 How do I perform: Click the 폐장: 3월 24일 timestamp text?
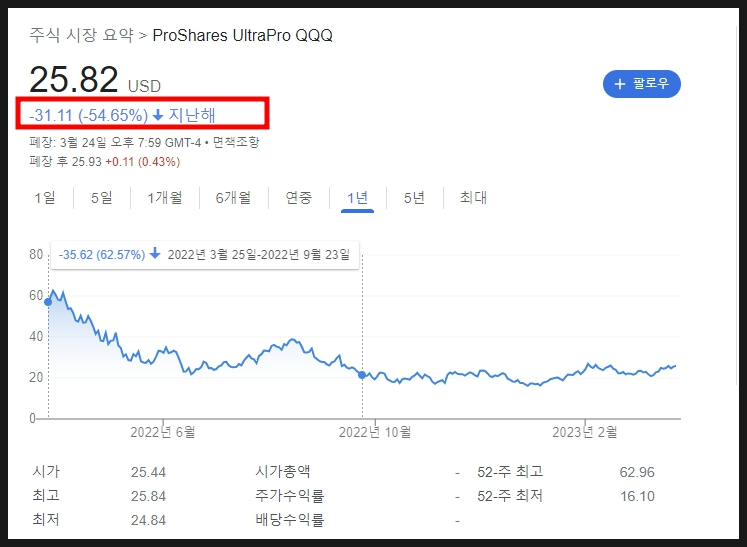coord(114,142)
